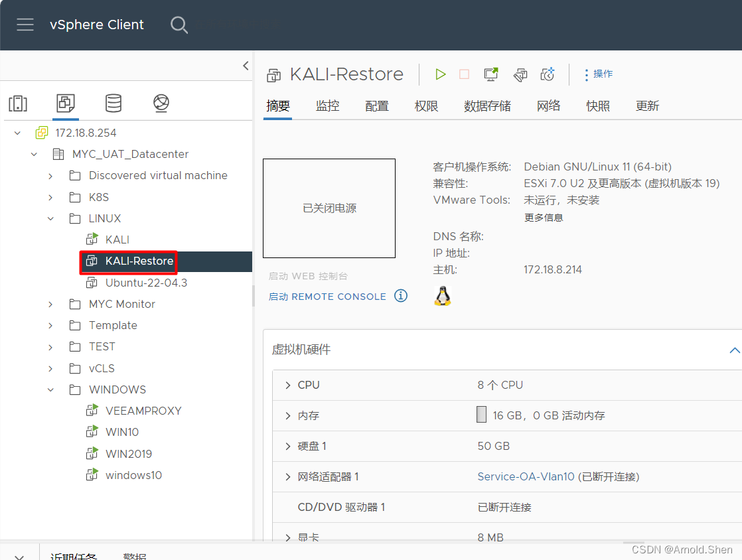This screenshot has height=560, width=742.
Task: Switch to the 监控 tab
Action: pos(327,106)
